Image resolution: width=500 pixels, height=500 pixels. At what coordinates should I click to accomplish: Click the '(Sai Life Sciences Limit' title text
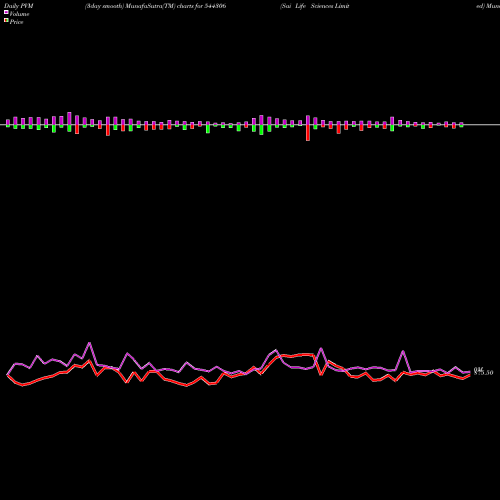pos(315,6)
